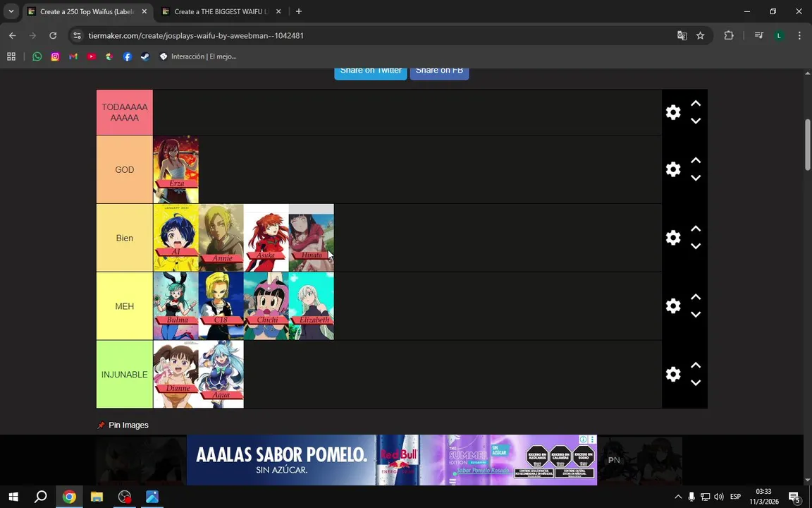Open YouTube bookmark
The image size is (812, 508).
[91, 56]
